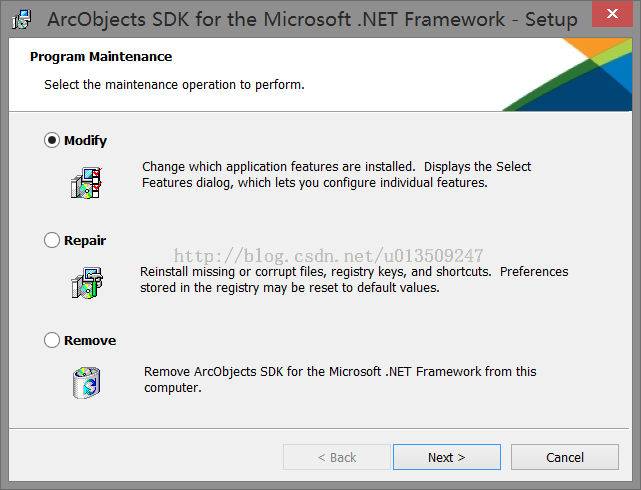Screen dimensions: 641x490
Task: Select the Remove radio button
Action: point(52,340)
